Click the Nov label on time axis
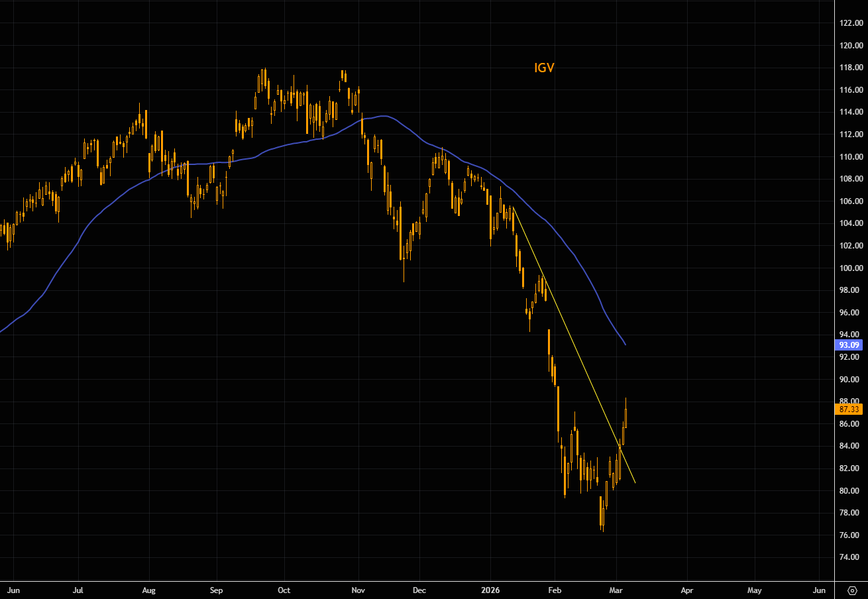Viewport: 868px width, 599px height. point(358,589)
